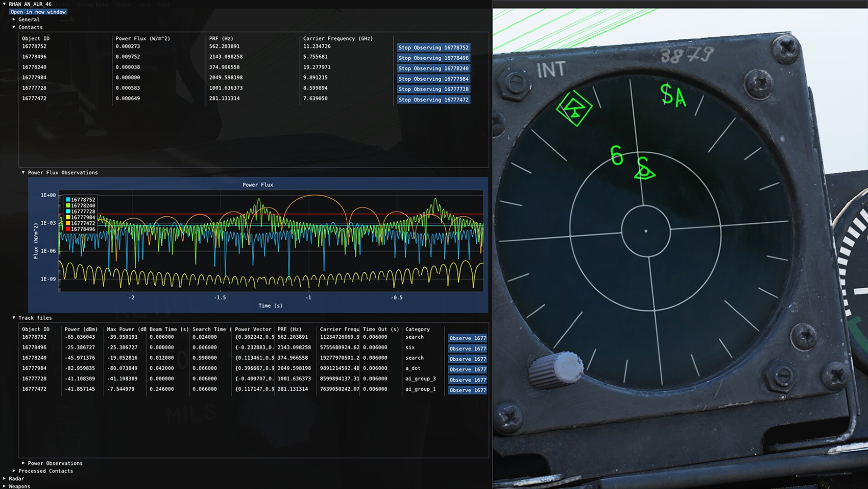Click the center boresight dot of the scope
This screenshot has height=489, width=868.
click(x=646, y=230)
